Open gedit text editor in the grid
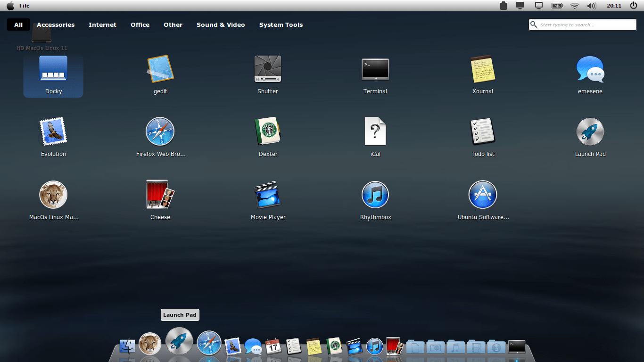 tap(160, 75)
